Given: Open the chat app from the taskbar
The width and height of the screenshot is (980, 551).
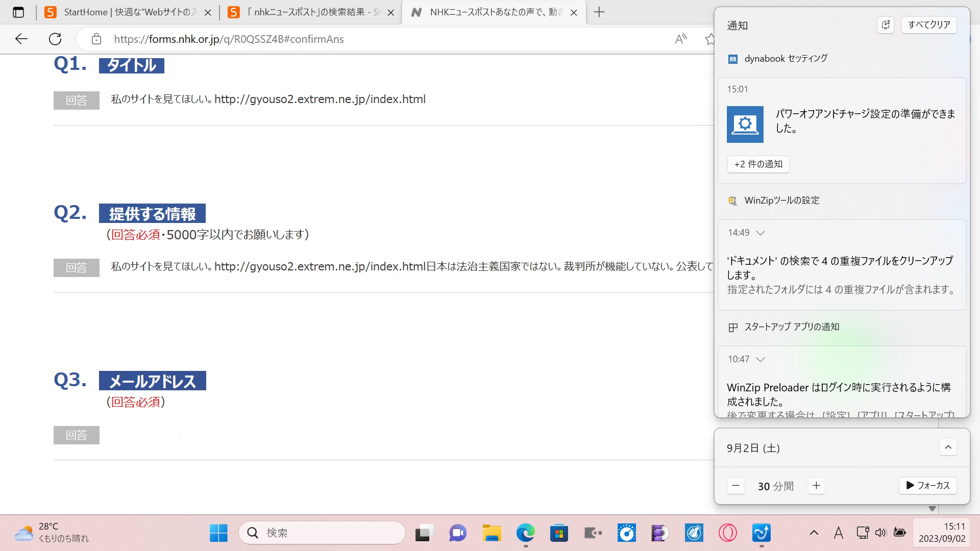Looking at the screenshot, I should (x=457, y=533).
